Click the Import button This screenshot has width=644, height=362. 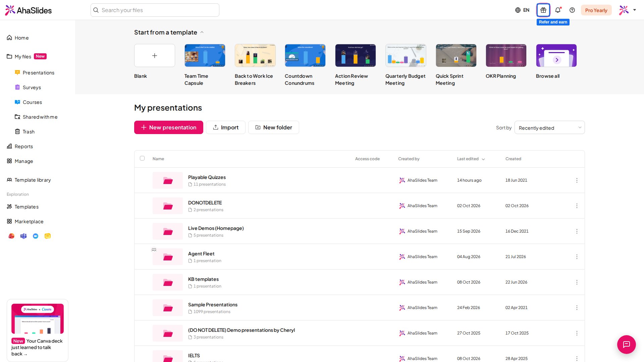[226, 127]
